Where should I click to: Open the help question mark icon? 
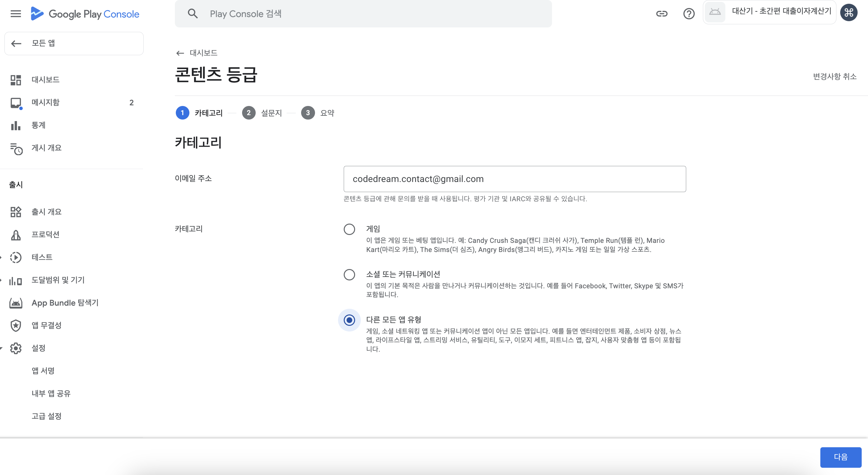click(689, 14)
